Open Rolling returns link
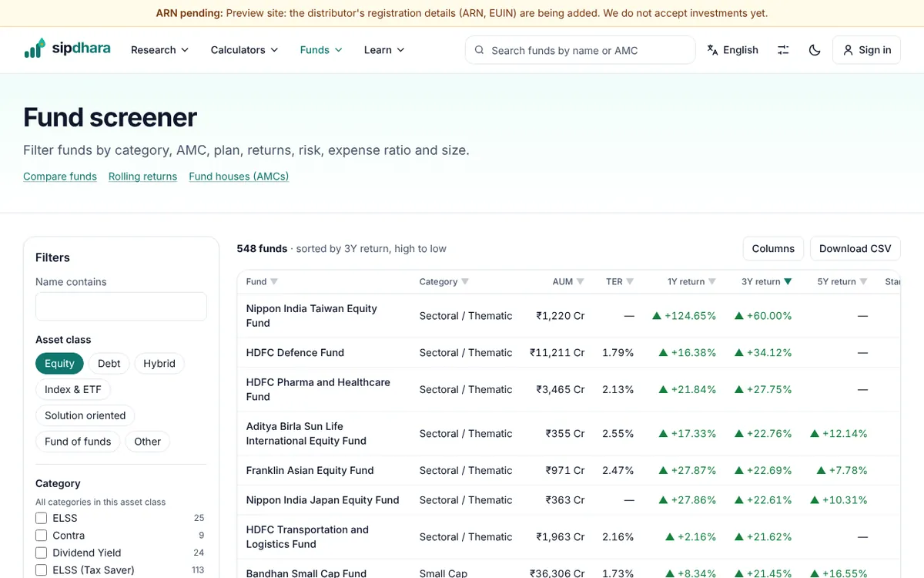 [x=142, y=176]
